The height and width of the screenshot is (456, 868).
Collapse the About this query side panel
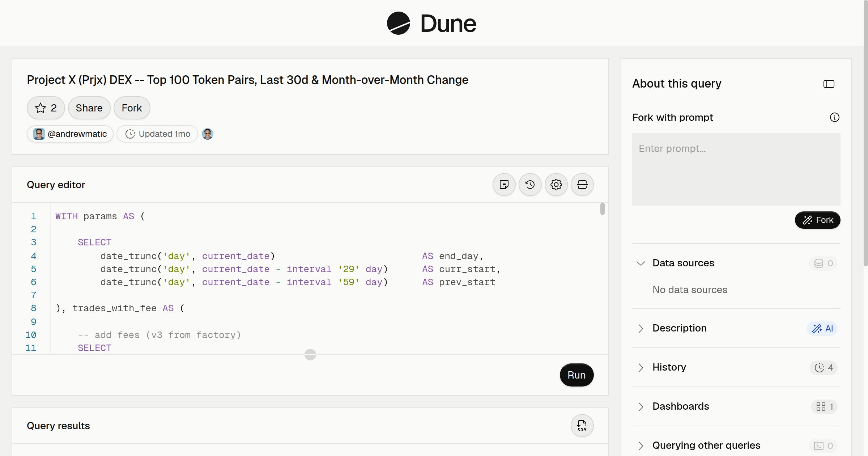[x=829, y=84]
